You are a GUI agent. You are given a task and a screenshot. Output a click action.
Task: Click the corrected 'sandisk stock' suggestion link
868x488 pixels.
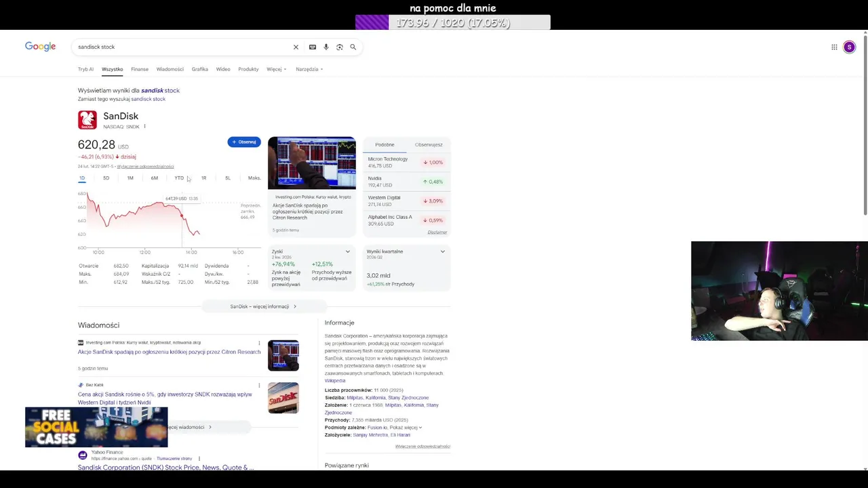point(160,90)
